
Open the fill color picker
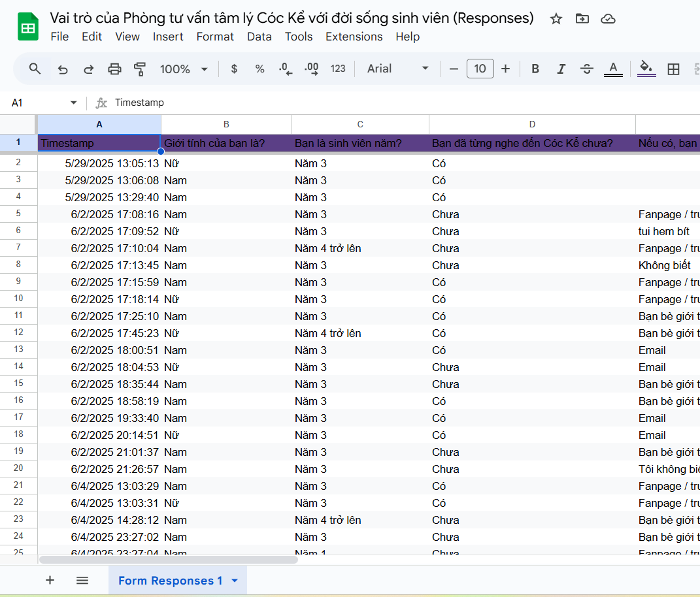(x=646, y=69)
